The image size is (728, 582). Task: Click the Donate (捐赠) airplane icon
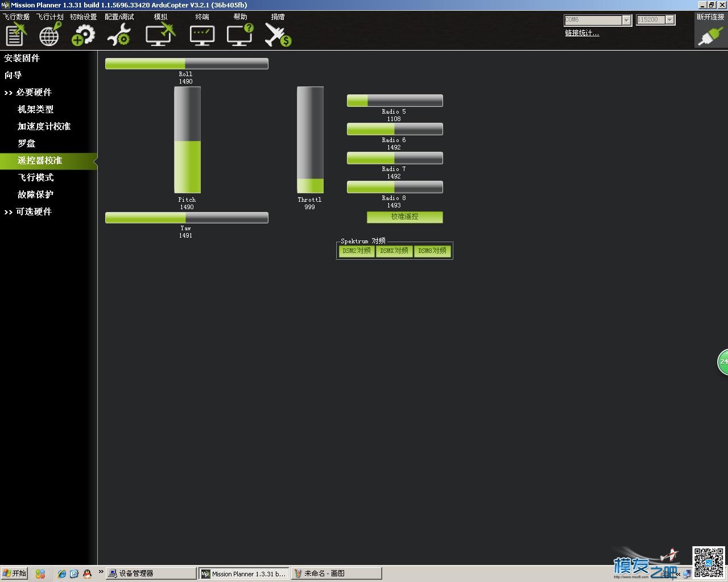[278, 34]
